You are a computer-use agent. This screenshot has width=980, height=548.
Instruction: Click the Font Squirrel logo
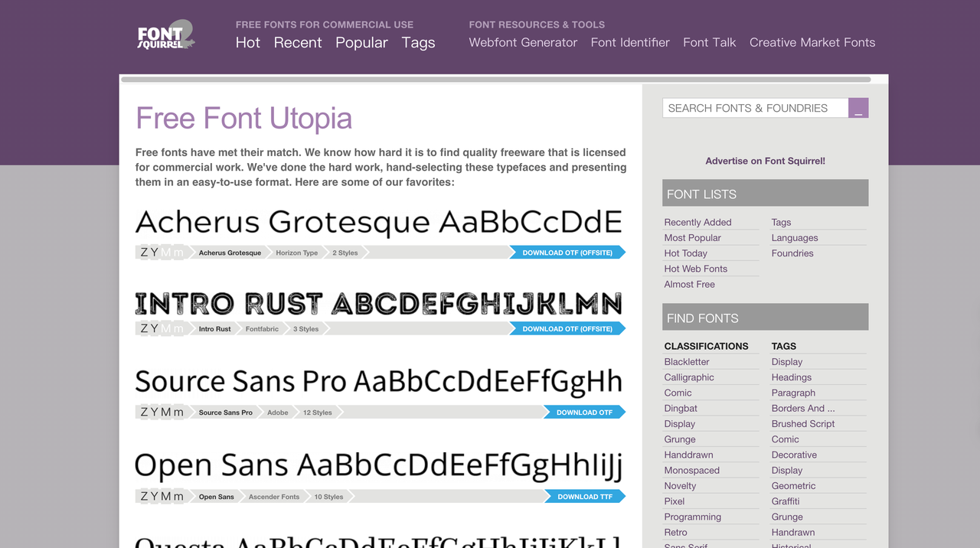[166, 35]
